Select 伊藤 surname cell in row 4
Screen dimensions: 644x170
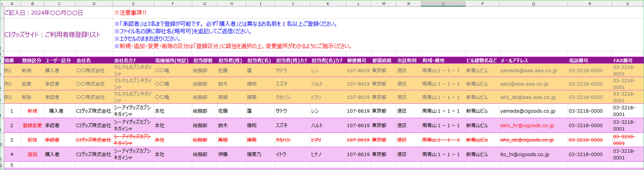pyautogui.click(x=223, y=154)
